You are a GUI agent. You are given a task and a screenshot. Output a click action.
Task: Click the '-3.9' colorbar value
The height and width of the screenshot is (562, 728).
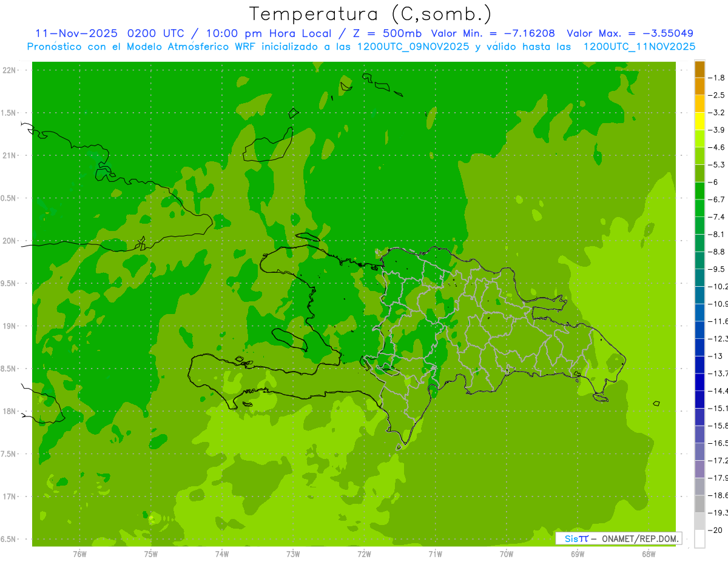pos(717,130)
